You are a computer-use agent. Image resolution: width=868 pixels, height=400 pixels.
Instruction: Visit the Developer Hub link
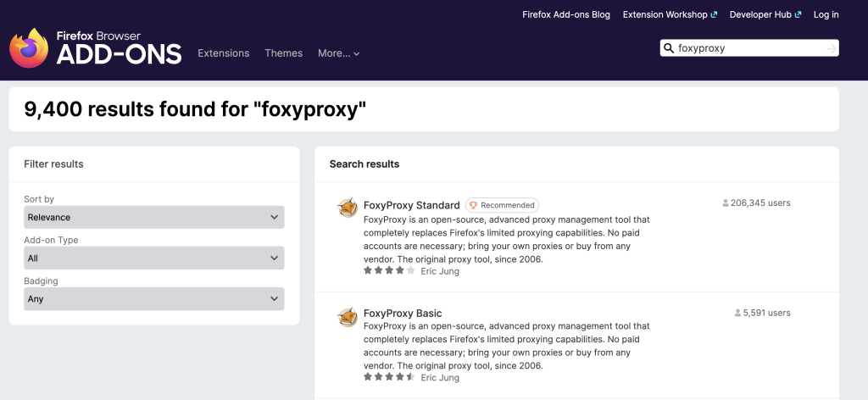[765, 14]
